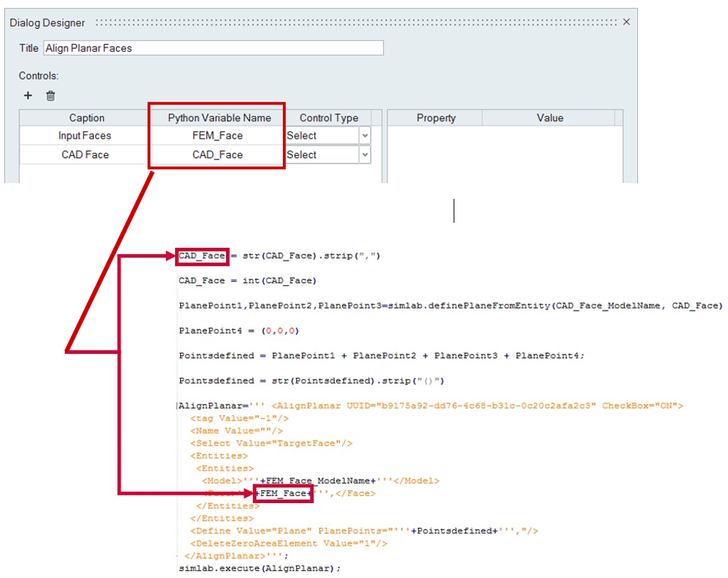The width and height of the screenshot is (728, 578).
Task: Click the trash icon to delete a control
Action: 50,95
